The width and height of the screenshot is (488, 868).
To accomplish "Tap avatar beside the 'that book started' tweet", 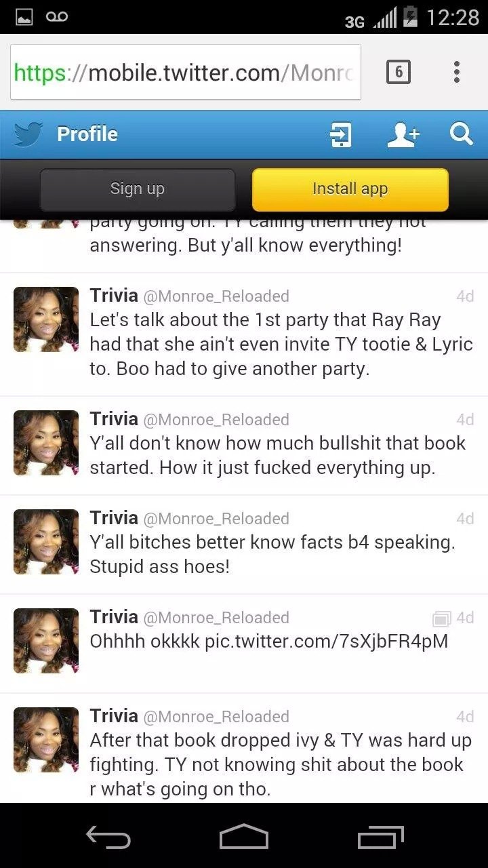I will [46, 443].
